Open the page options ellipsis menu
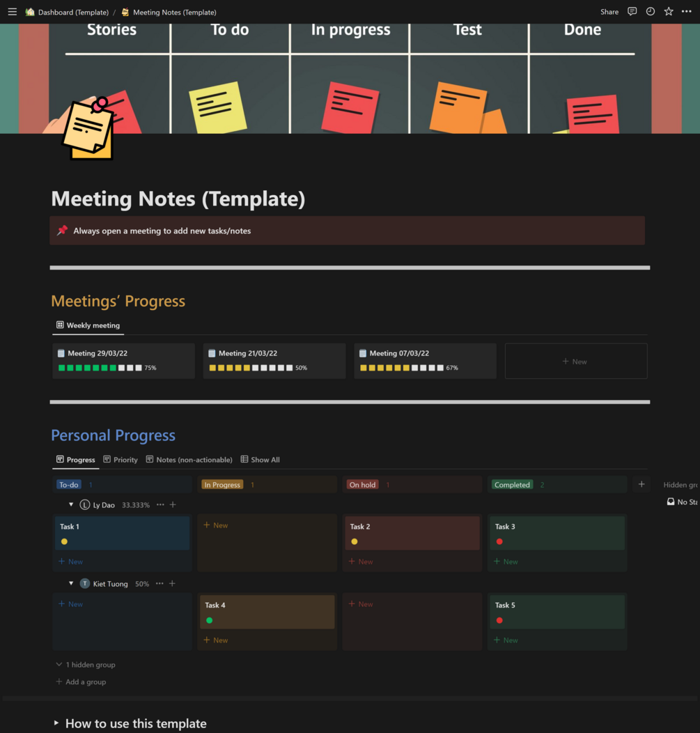The height and width of the screenshot is (733, 700). tap(686, 11)
